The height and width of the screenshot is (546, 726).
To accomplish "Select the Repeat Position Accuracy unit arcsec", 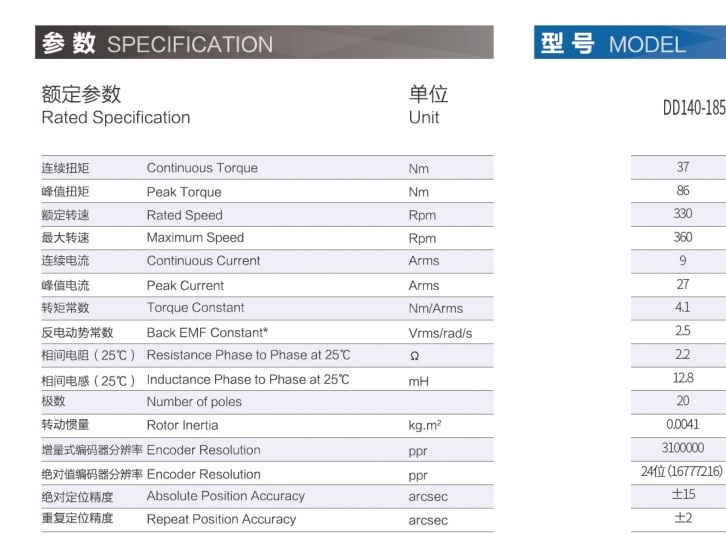I will click(x=428, y=520).
